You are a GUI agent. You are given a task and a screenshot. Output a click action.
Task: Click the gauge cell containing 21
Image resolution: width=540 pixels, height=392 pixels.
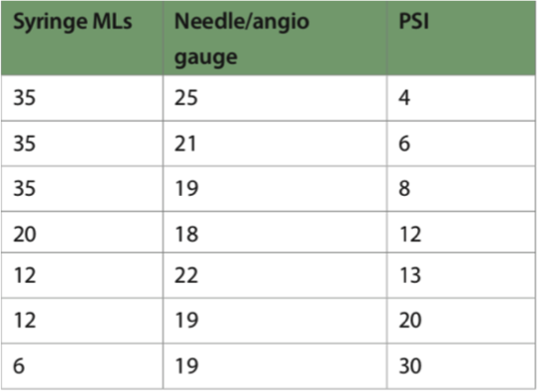[275, 144]
